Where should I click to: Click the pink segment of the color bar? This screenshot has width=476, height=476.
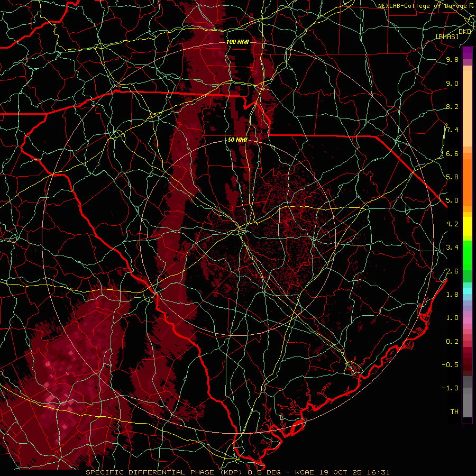(467, 321)
